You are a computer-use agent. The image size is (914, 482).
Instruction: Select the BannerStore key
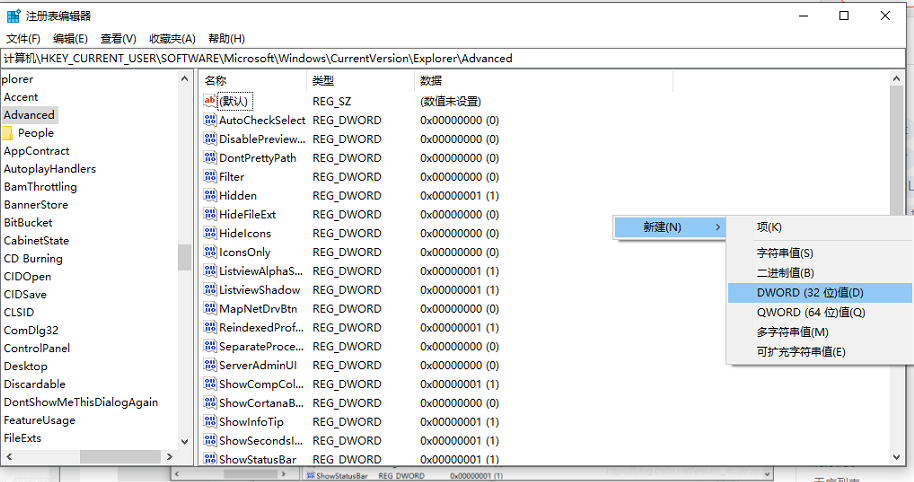(x=36, y=205)
